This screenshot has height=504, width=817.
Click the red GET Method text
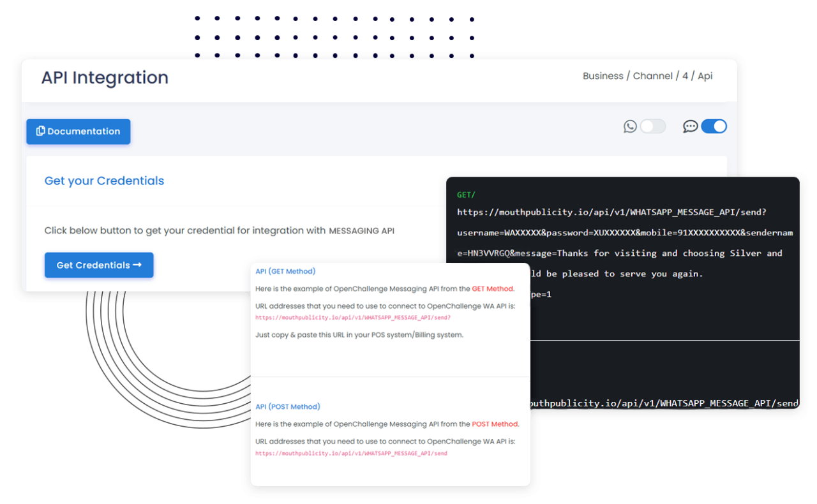[x=493, y=288]
